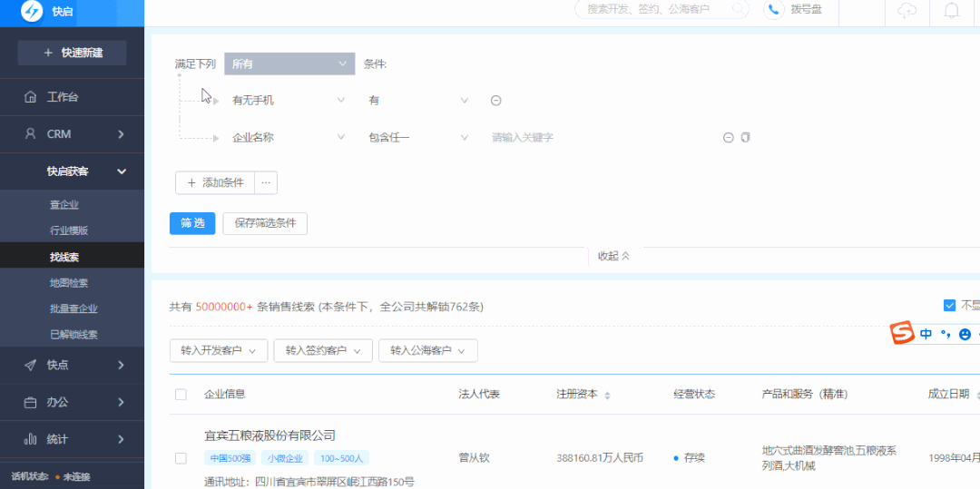980x489 pixels.
Task: Click the Sogou input method S icon
Action: [x=902, y=334]
